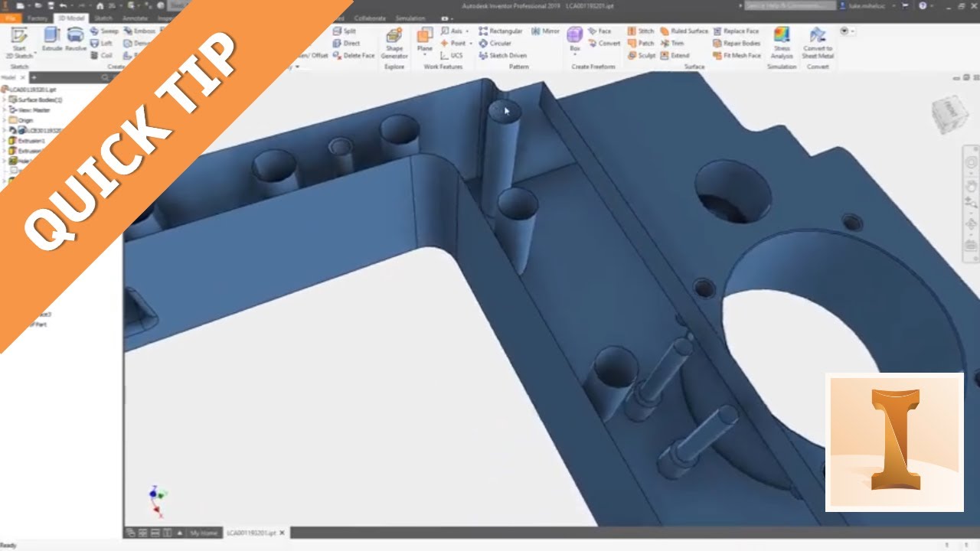Click the Split tool
980x551 pixels.
(345, 31)
